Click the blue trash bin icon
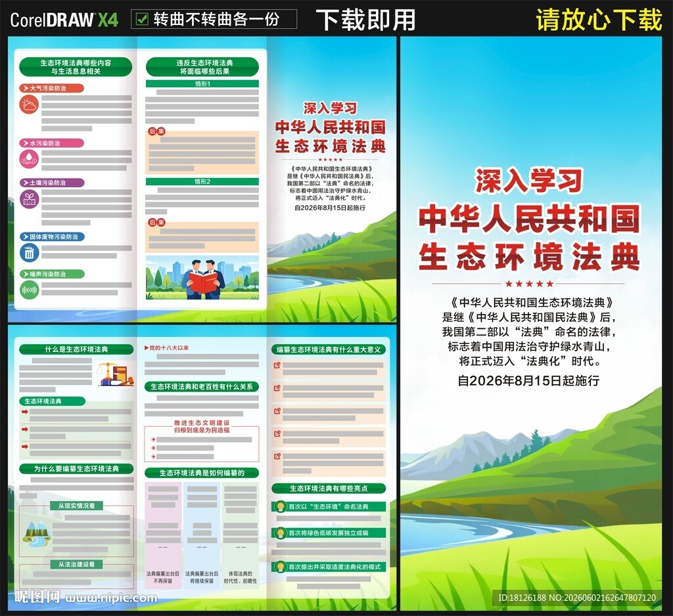 (x=29, y=253)
